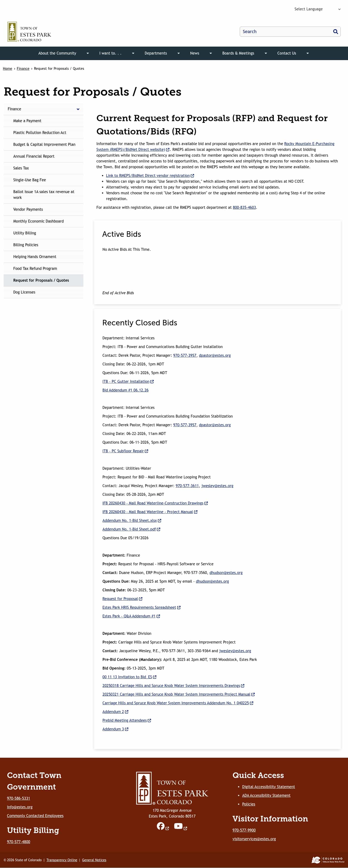Image resolution: width=348 pixels, height=868 pixels.
Task: Click the Finance breadcrumb link
Action: click(23, 69)
